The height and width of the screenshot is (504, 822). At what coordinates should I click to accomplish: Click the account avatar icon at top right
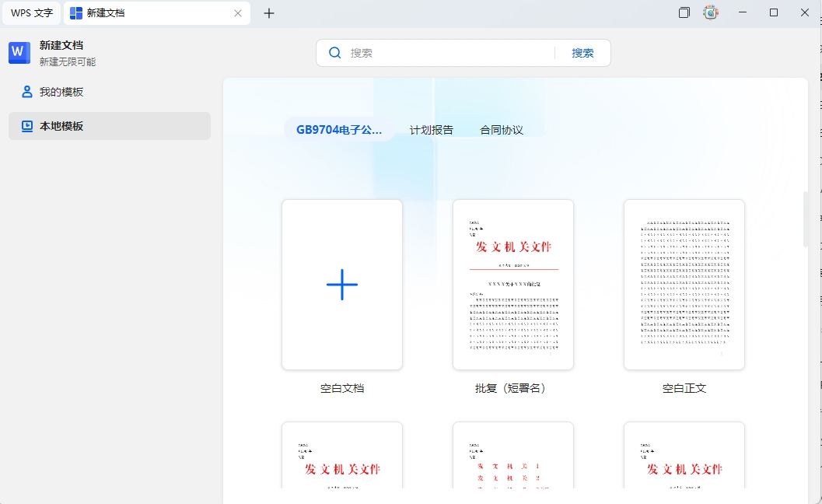[x=710, y=12]
